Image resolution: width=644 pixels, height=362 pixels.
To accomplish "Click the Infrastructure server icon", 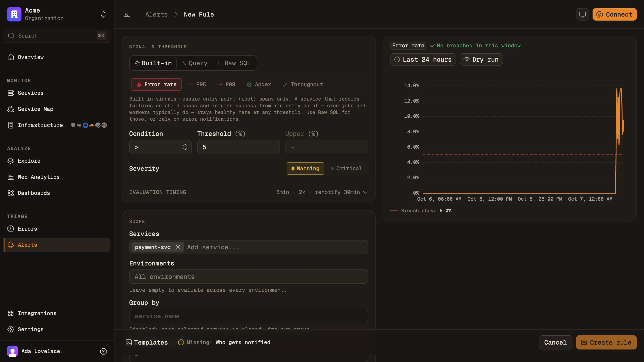I will [x=11, y=125].
